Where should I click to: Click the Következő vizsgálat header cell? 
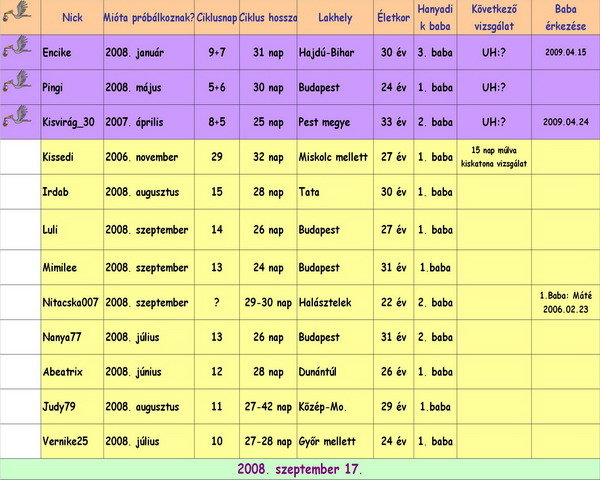click(x=492, y=18)
